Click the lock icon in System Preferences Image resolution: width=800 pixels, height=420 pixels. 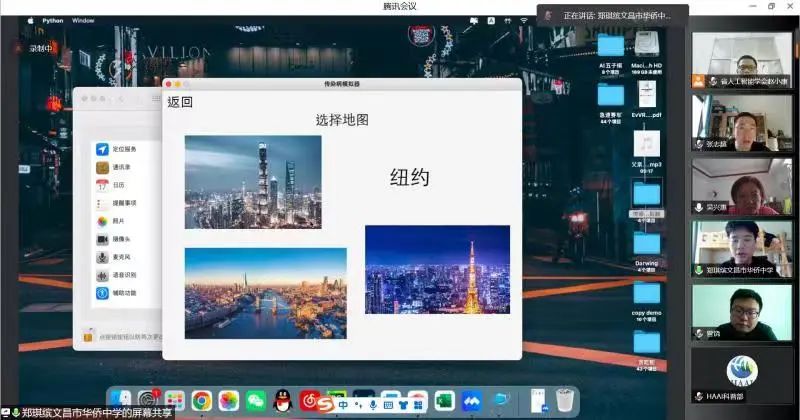88,335
